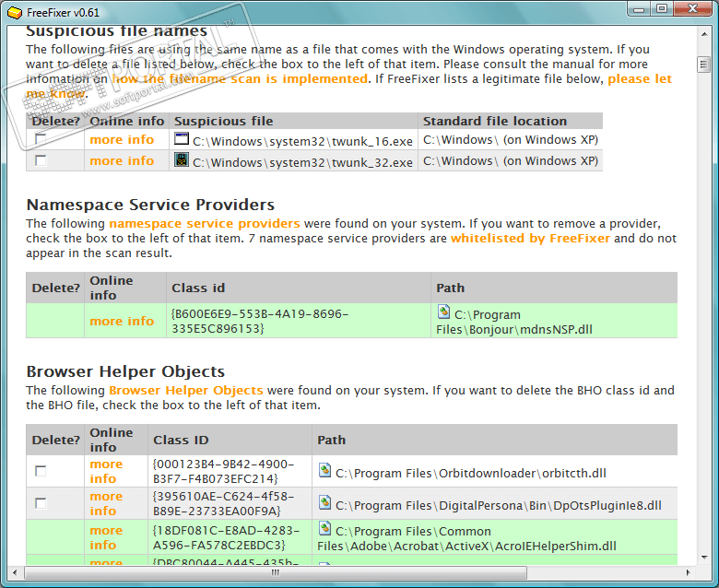Open more info for DpOtsPluginIe8.dll
Screen dimensions: 719x588
[x=106, y=503]
